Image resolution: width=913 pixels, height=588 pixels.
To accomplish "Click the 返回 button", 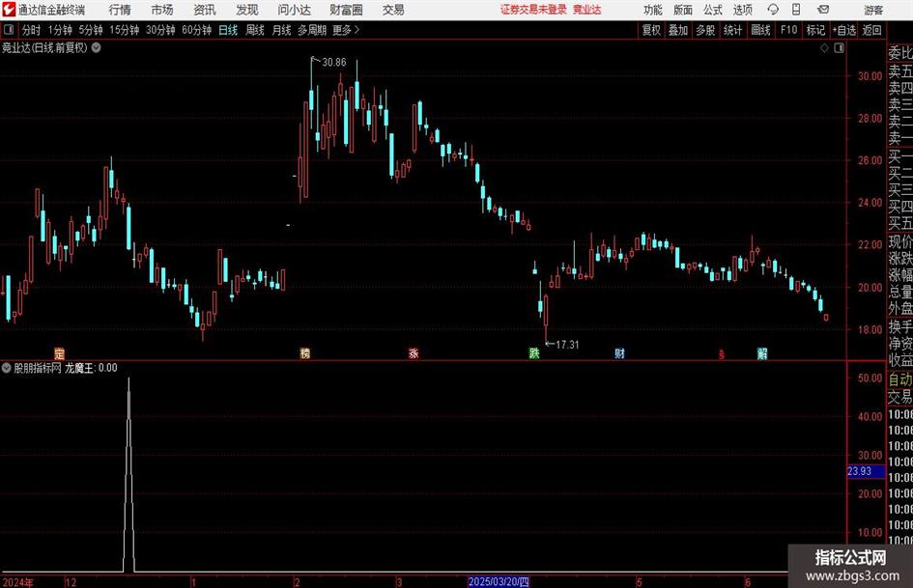I will tap(871, 30).
